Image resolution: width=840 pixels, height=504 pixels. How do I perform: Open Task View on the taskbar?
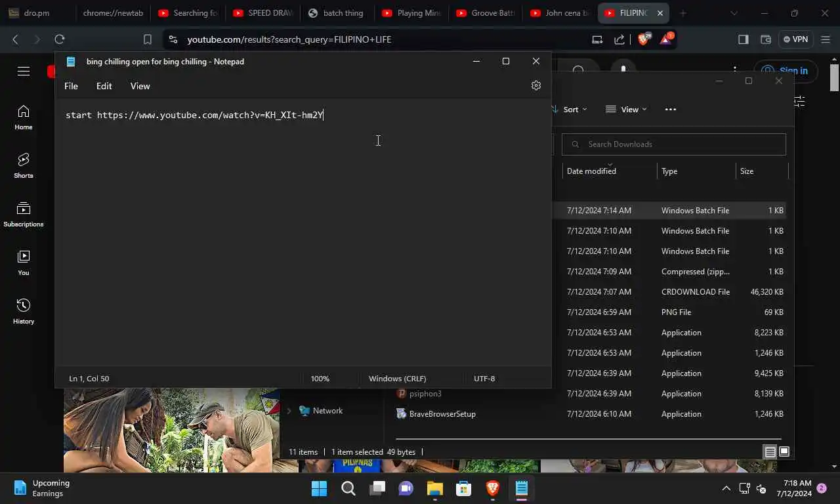coord(377,488)
